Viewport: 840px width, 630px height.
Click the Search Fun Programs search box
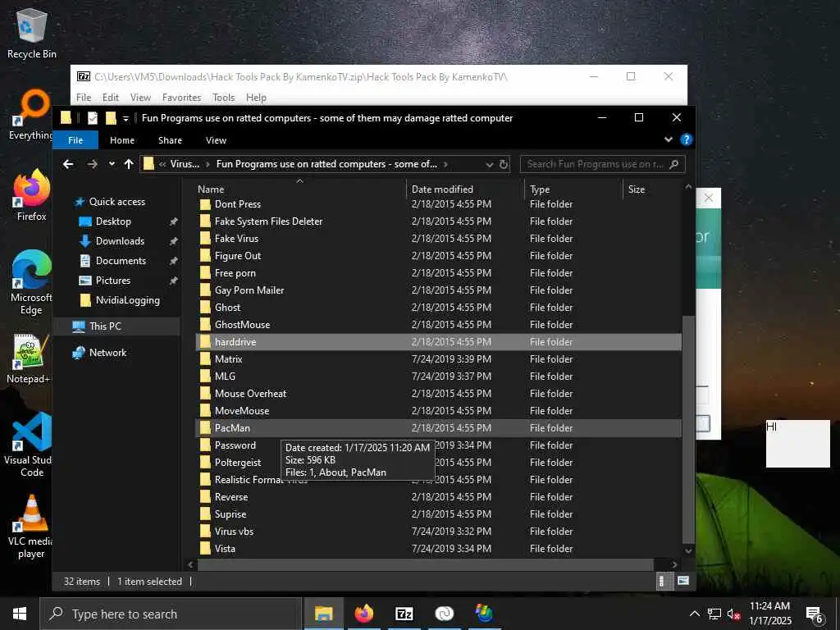pos(602,164)
